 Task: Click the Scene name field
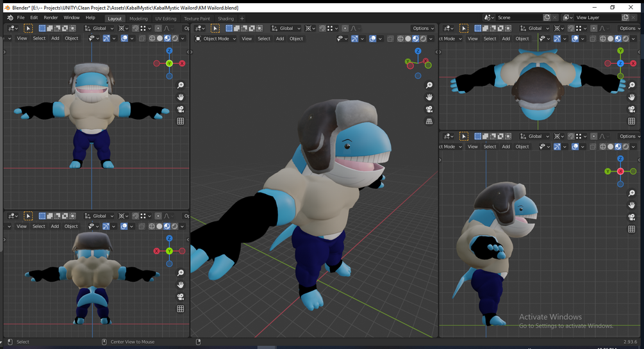[x=518, y=18]
